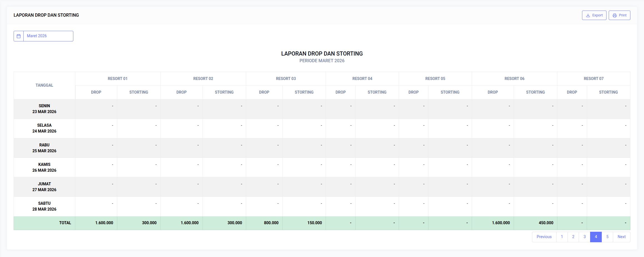Image resolution: width=644 pixels, height=257 pixels.
Task: Select page 3 in pagination
Action: 585,237
